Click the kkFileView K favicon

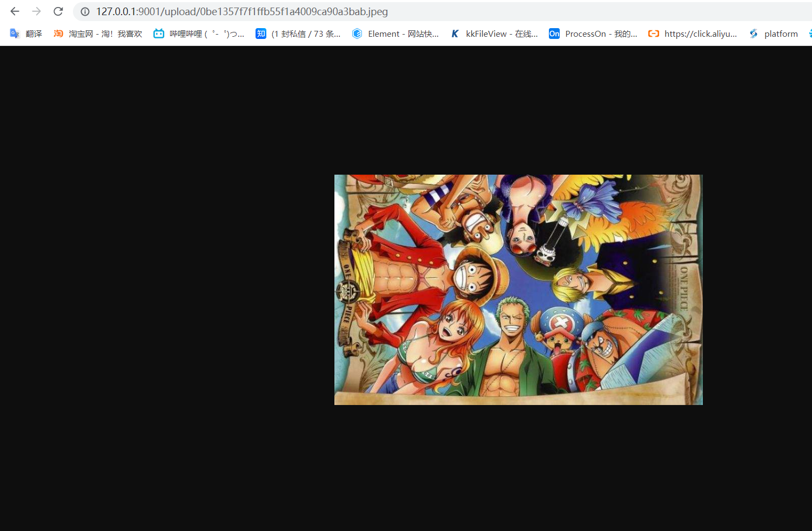[x=455, y=34]
